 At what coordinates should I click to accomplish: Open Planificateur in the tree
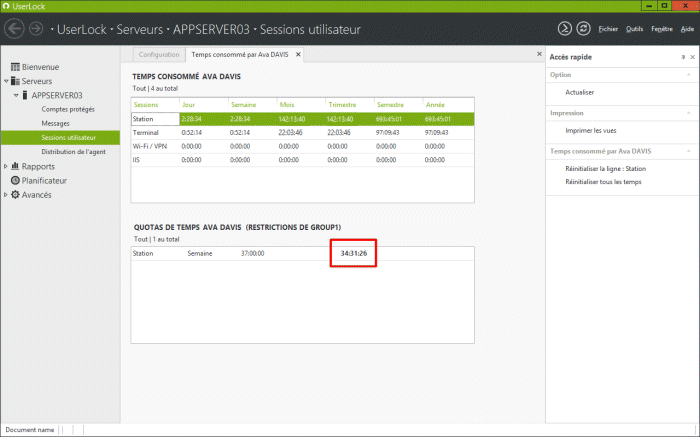44,180
